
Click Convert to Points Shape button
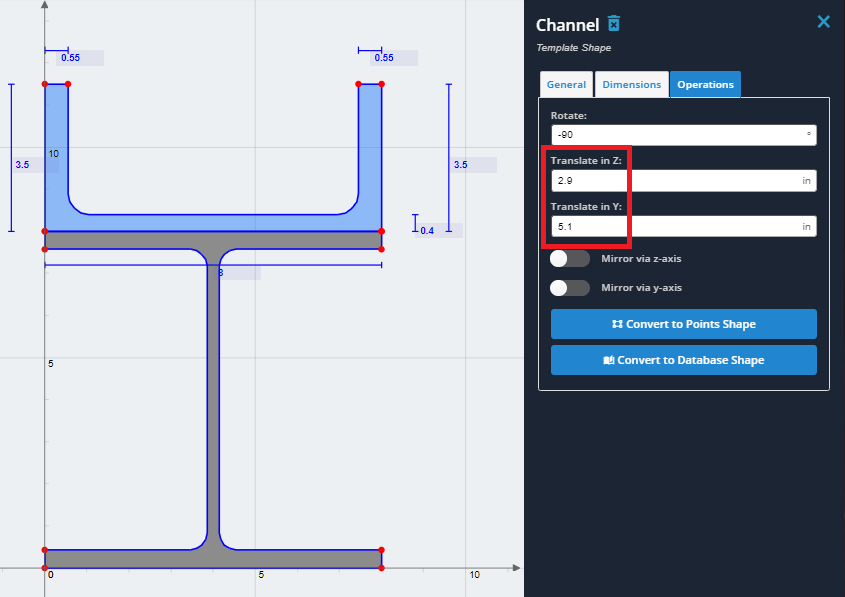pyautogui.click(x=683, y=324)
